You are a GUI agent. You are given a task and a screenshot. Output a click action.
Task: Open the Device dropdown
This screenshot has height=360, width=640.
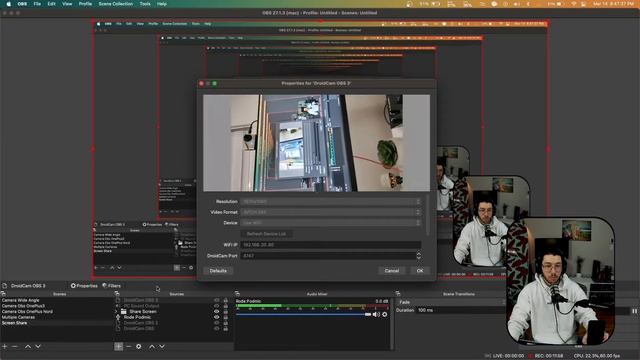coord(331,223)
